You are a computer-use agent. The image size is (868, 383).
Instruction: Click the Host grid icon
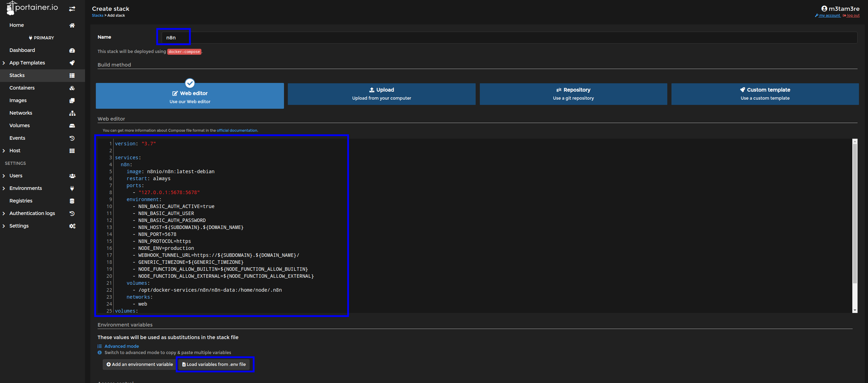pos(72,151)
